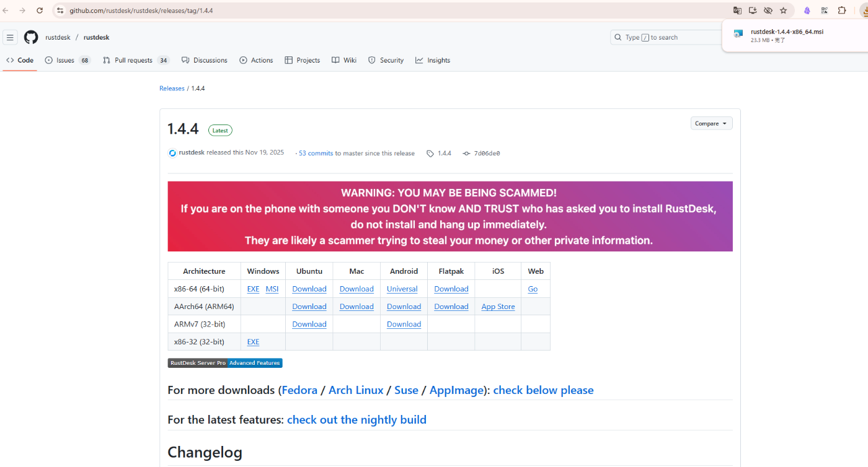Open the downloaded rustdesk-1.4.4-x86_64.msi file

787,32
